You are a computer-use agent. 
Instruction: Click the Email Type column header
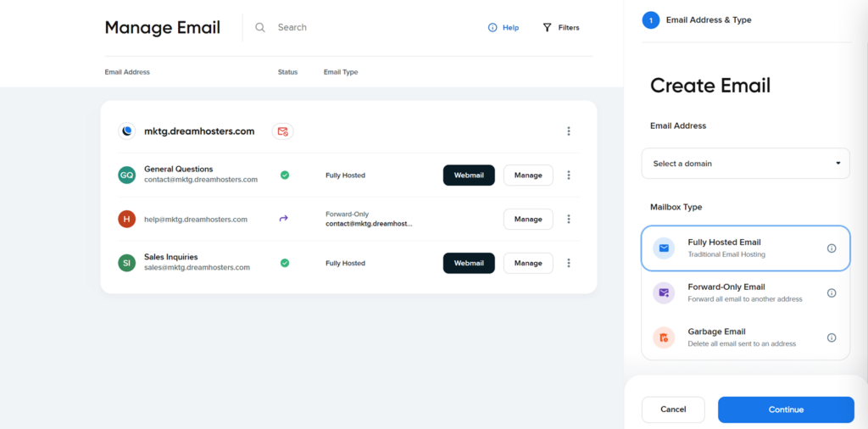point(341,72)
